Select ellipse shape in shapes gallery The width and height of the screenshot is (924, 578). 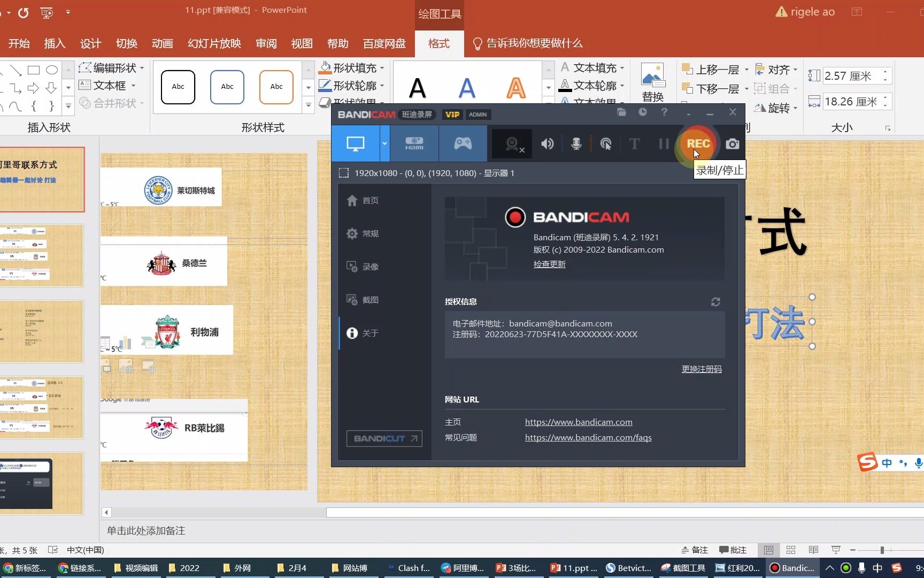[51, 70]
